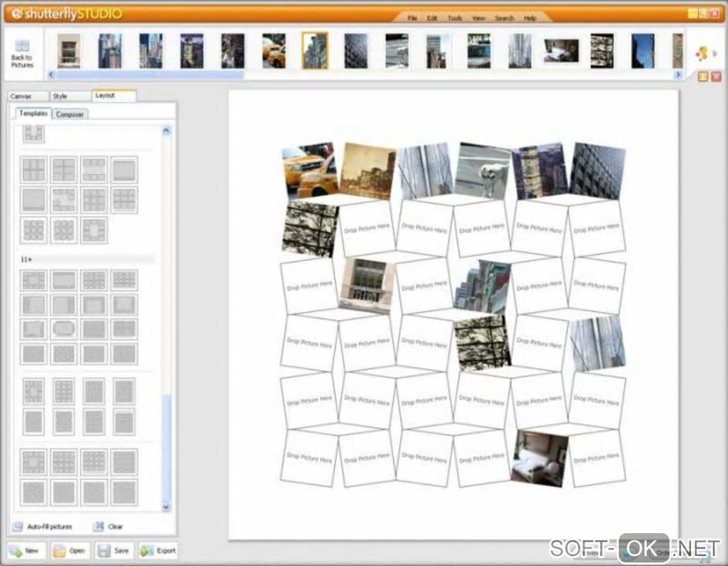Select the first window thumbnail in strip
This screenshot has height=566, width=728.
[69, 51]
